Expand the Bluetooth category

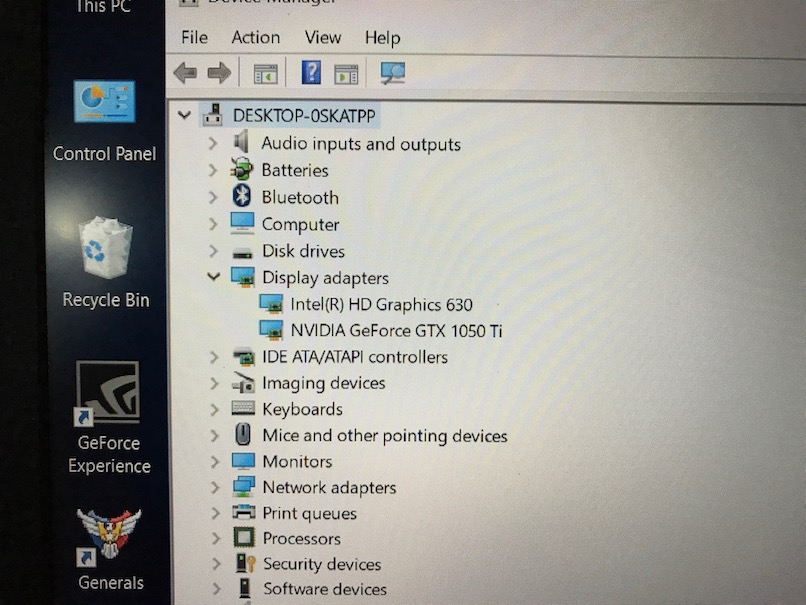213,197
